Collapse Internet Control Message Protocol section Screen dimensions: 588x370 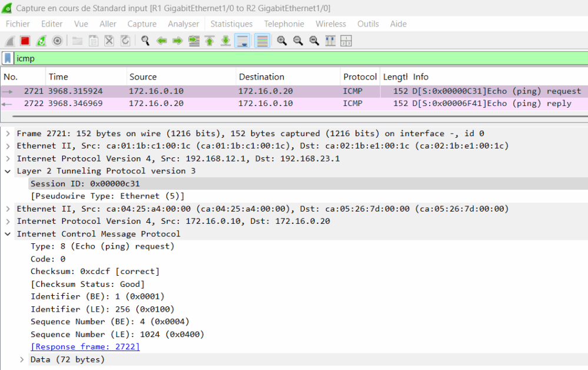[8, 234]
